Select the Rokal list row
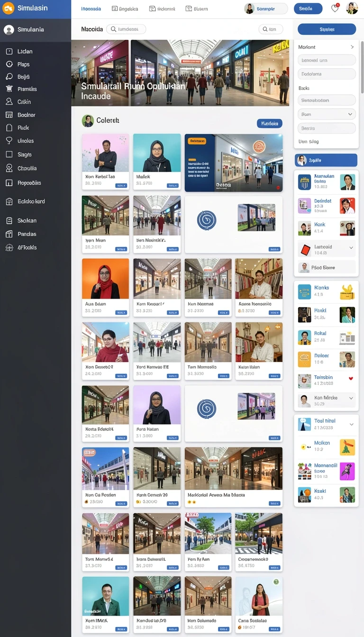 coord(327,337)
